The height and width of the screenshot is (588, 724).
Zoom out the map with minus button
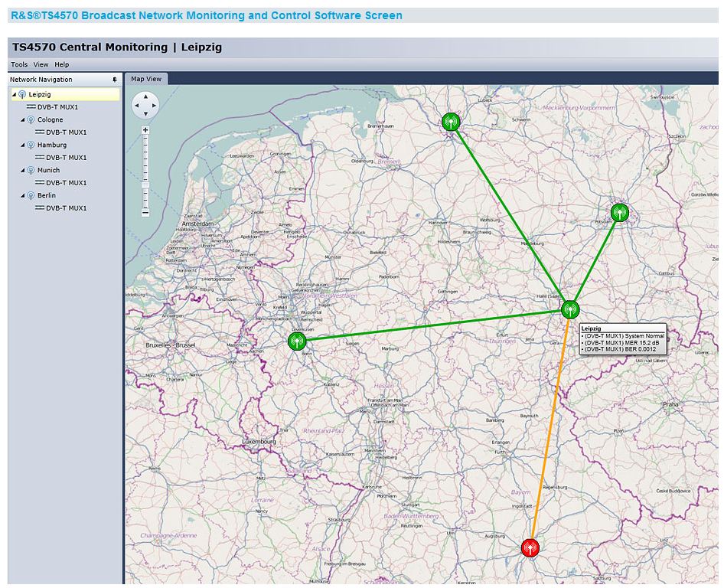145,213
